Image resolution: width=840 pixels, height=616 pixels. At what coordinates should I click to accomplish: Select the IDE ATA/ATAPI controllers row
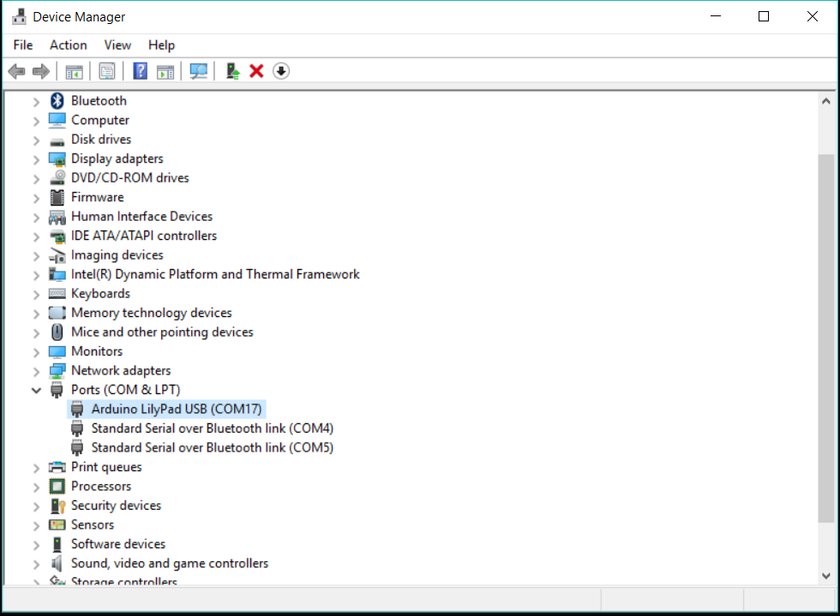[144, 236]
